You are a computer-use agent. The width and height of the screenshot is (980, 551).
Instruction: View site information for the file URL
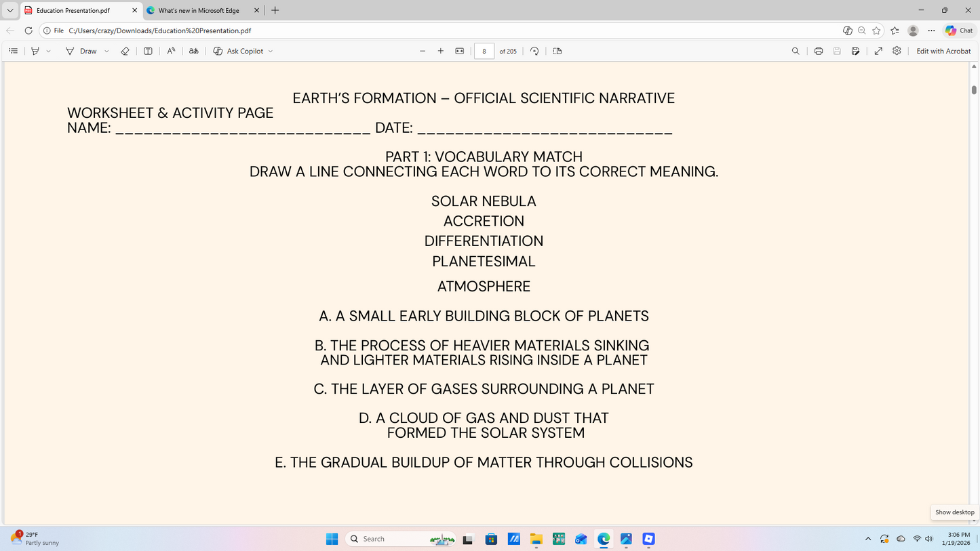[54, 30]
